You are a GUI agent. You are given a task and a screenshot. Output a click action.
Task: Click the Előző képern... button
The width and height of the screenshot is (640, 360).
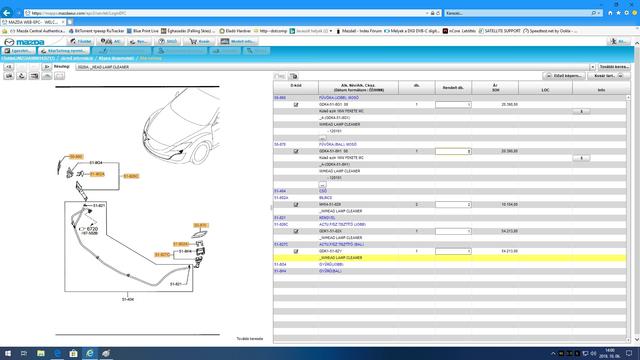pos(564,76)
